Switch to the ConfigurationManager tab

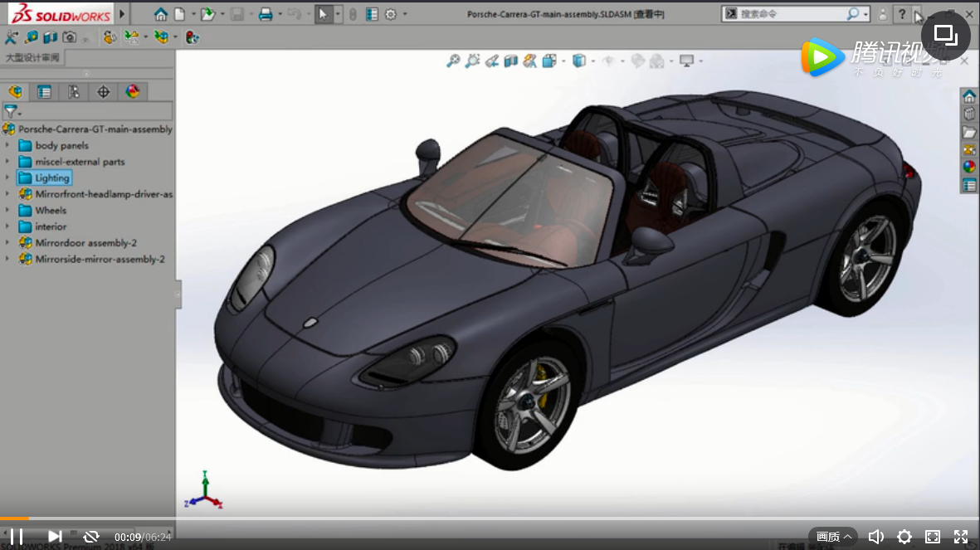coord(73,92)
